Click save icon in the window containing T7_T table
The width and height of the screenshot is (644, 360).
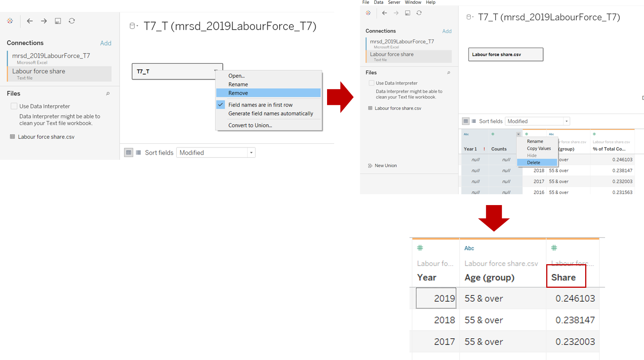[x=58, y=21]
